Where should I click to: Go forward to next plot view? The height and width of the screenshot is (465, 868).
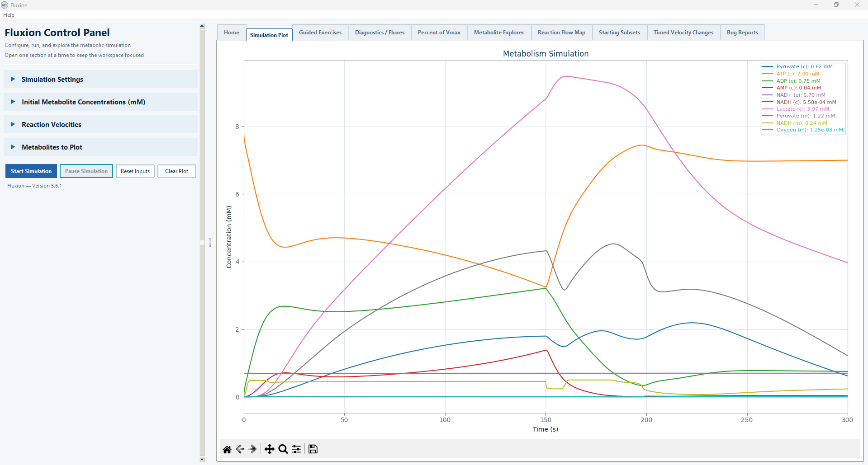click(x=252, y=449)
